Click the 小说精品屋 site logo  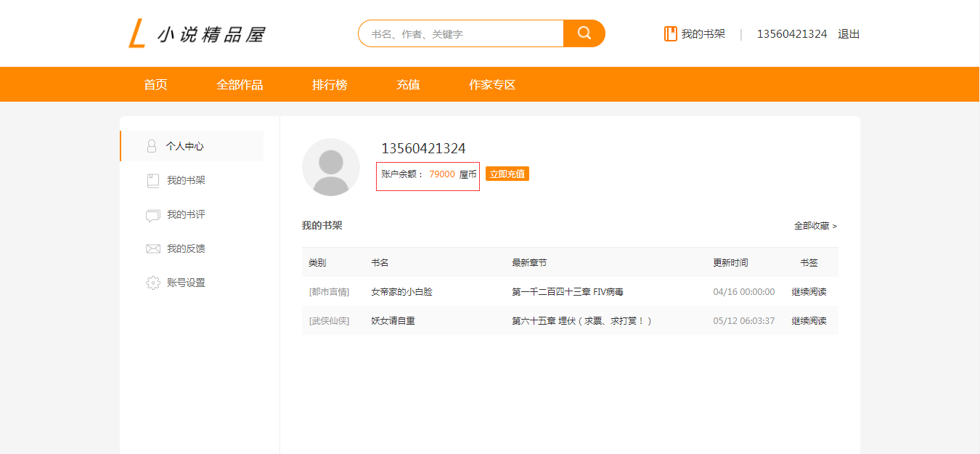tap(197, 34)
